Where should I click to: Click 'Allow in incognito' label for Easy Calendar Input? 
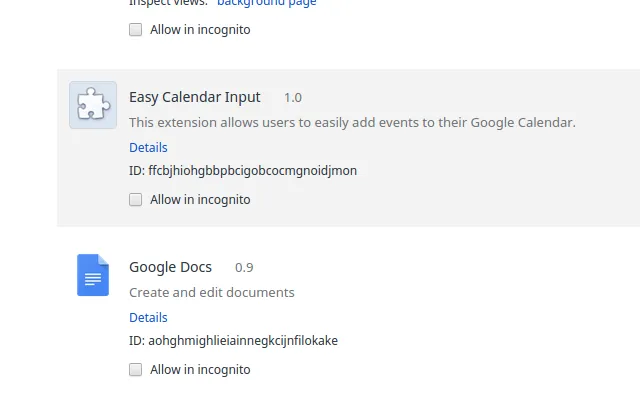[x=200, y=200]
